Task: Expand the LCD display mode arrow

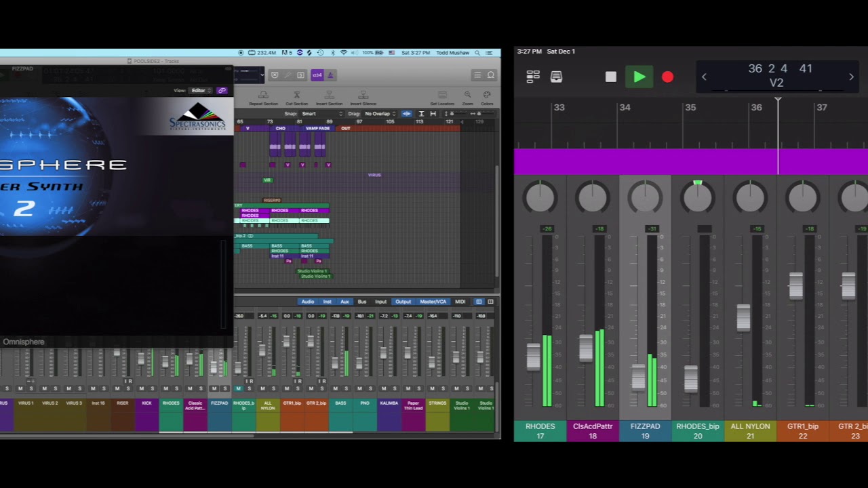Action: pyautogui.click(x=261, y=75)
